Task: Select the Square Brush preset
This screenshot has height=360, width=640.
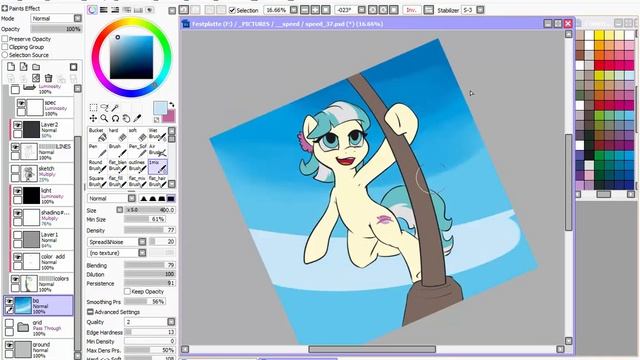Action: coord(98,182)
